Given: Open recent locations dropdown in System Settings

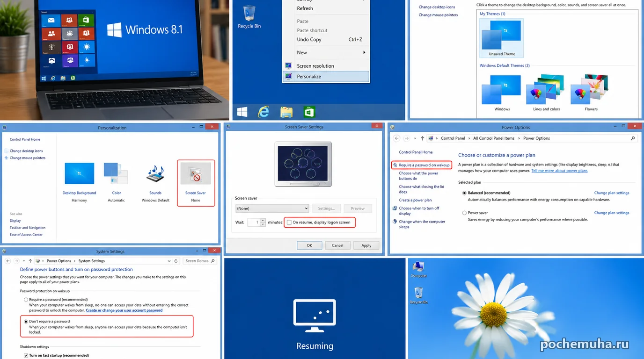Looking at the screenshot, I should [x=24, y=261].
